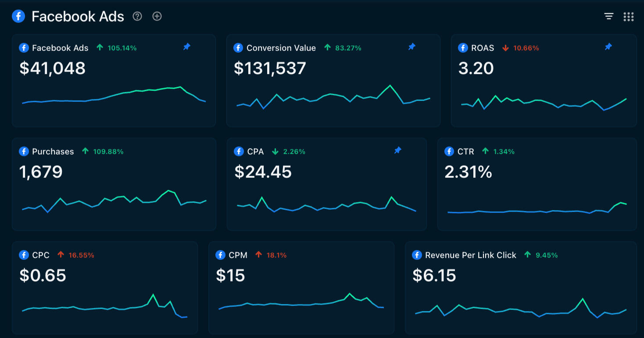Unpin the Facebook Ads spend card

coord(187,47)
